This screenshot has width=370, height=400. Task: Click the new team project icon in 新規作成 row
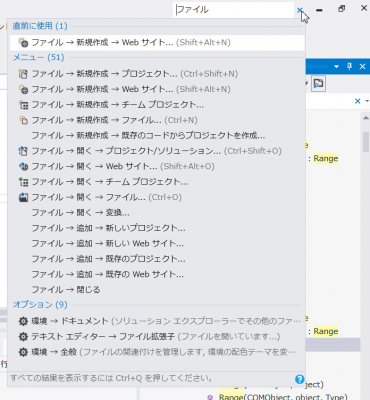click(x=23, y=105)
